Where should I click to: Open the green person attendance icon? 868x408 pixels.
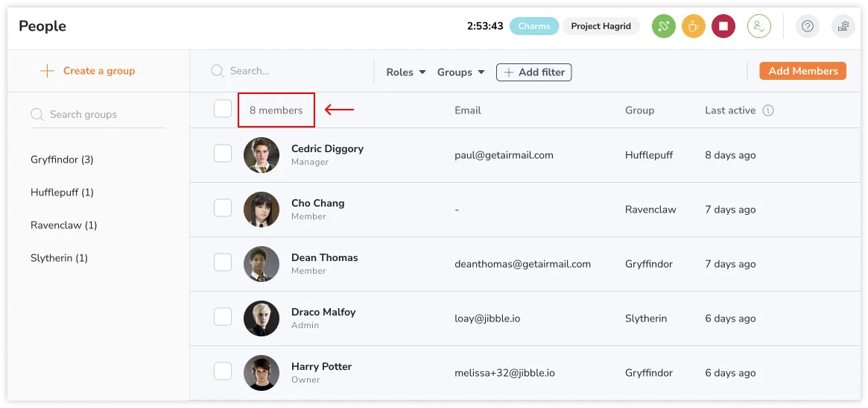tap(758, 26)
